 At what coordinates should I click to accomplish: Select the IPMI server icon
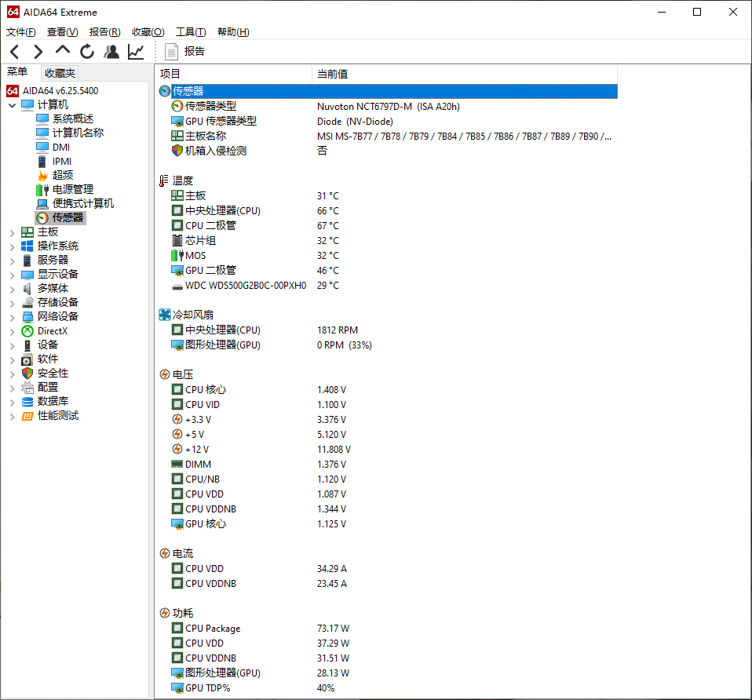[42, 161]
